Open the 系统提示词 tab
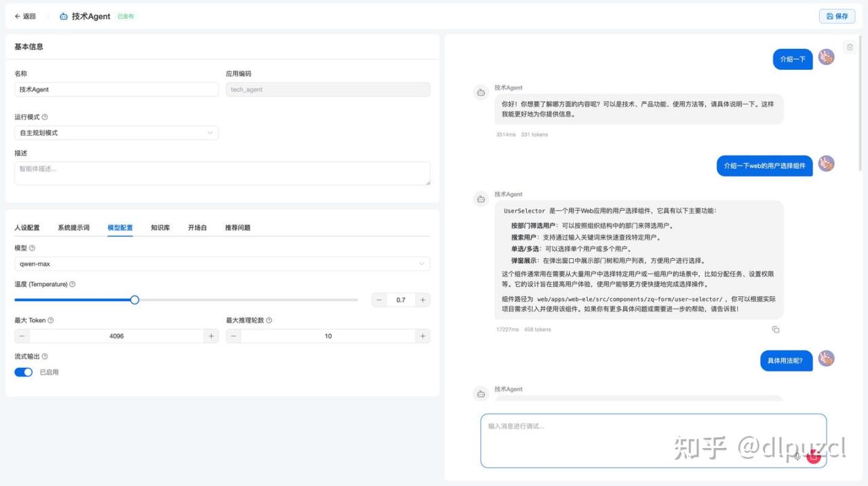 pyautogui.click(x=73, y=228)
